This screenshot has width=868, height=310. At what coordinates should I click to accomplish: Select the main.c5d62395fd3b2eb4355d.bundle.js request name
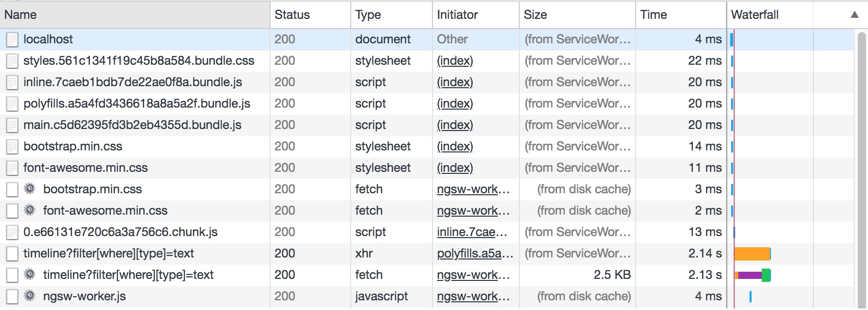pyautogui.click(x=132, y=125)
